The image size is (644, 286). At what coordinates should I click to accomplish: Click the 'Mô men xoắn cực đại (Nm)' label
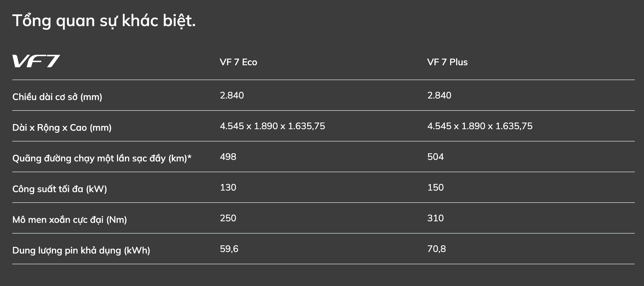pyautogui.click(x=70, y=220)
